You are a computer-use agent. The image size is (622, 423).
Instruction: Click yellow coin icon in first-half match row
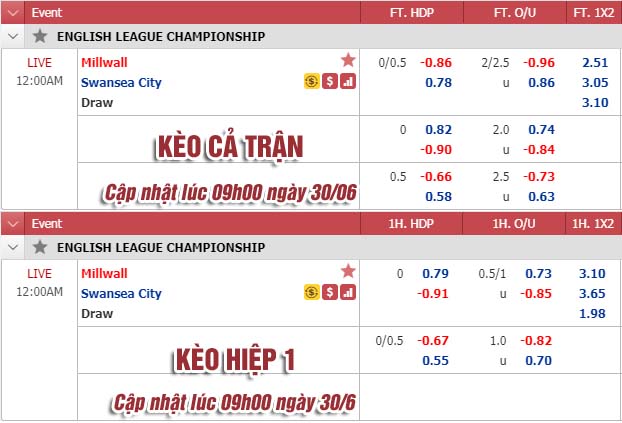[312, 292]
